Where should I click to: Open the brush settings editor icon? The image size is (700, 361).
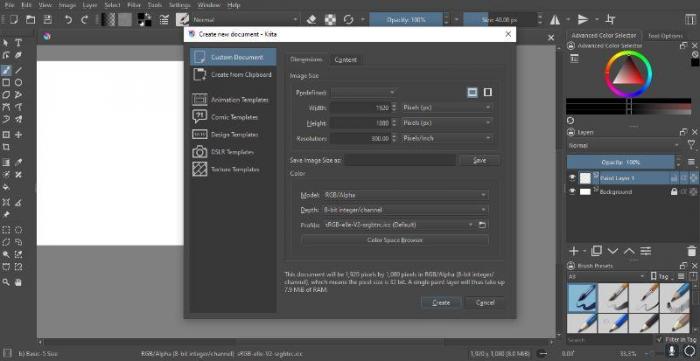[x=164, y=20]
